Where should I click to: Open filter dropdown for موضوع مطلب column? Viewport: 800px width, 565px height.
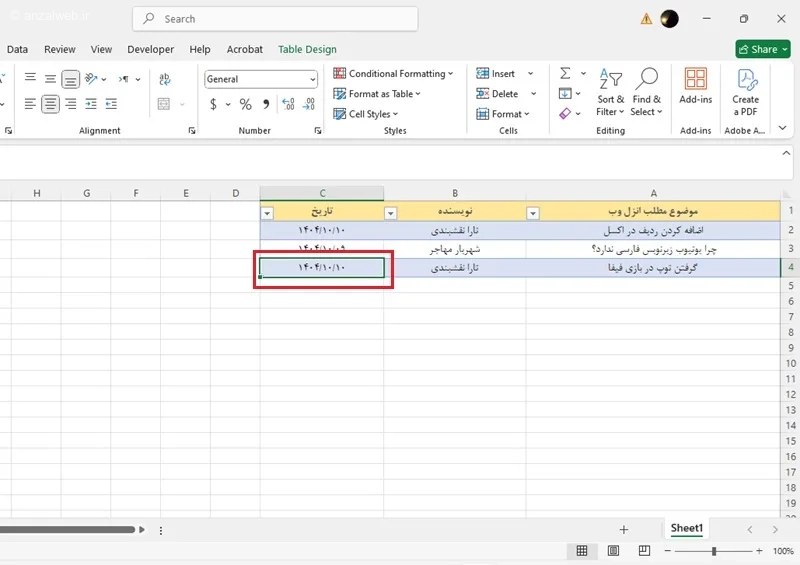[533, 213]
